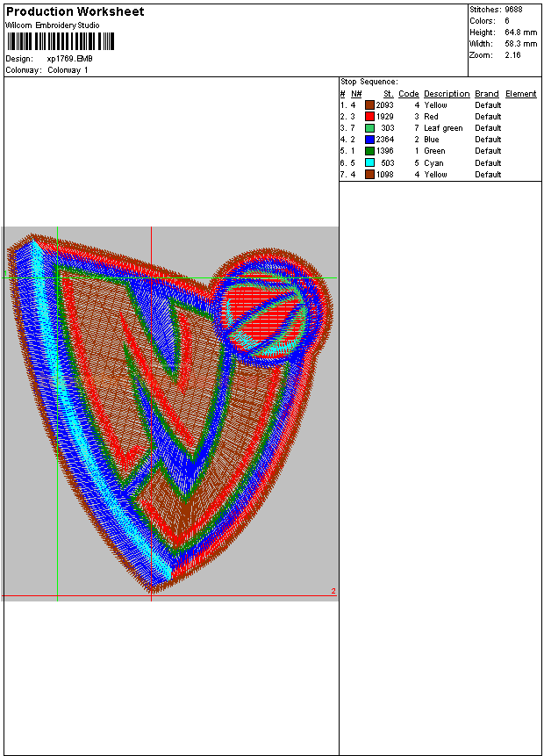Click the Code column header

[409, 94]
